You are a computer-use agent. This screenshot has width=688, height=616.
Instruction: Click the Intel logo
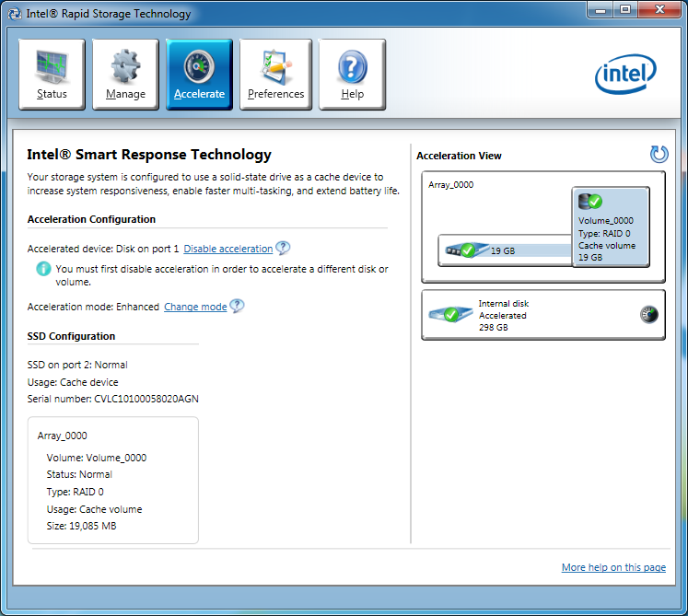pyautogui.click(x=625, y=74)
